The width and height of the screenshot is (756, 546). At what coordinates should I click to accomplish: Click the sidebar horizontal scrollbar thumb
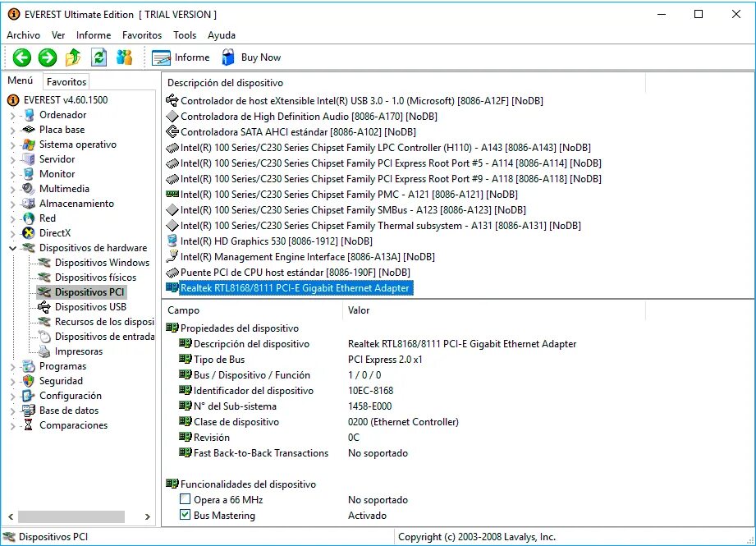click(71, 516)
